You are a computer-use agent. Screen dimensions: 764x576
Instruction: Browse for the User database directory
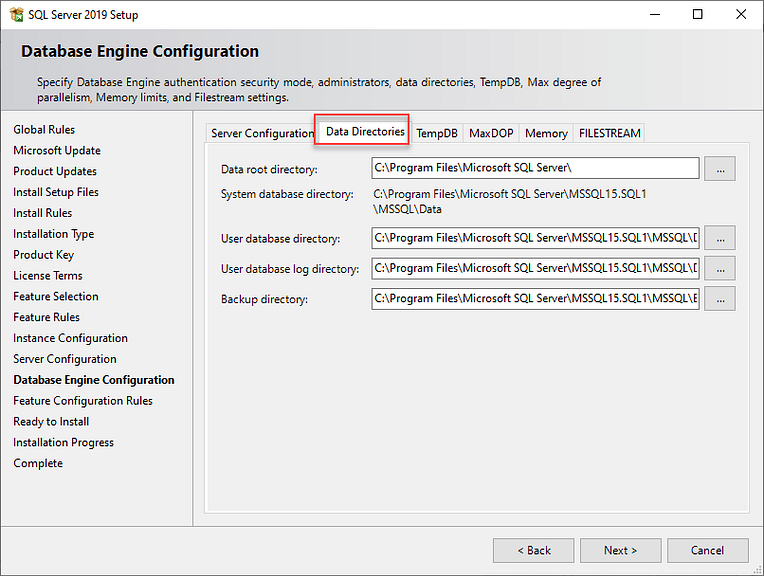coord(720,238)
